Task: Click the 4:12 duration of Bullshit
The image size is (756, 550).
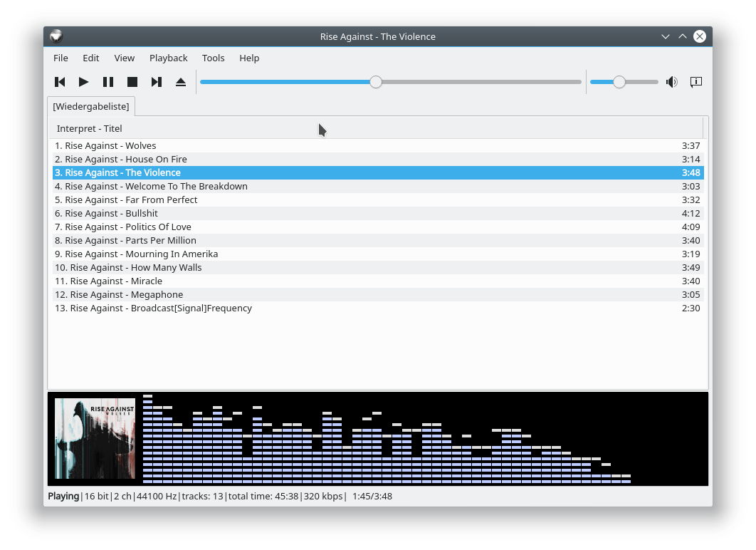Action: (x=691, y=213)
